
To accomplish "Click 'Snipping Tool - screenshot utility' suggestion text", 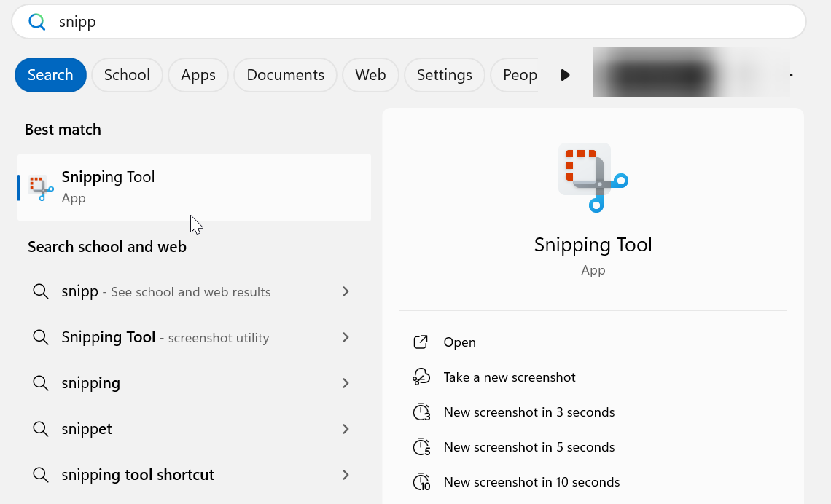I will [x=165, y=337].
